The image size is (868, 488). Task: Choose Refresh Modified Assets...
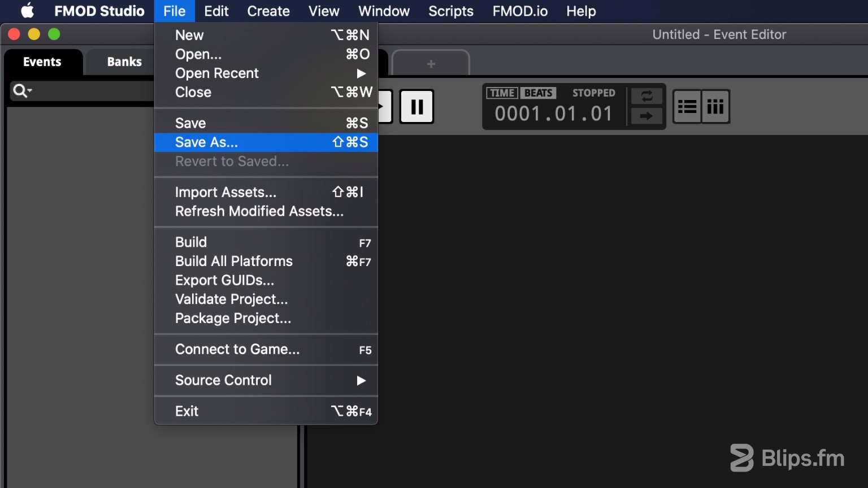click(x=266, y=211)
